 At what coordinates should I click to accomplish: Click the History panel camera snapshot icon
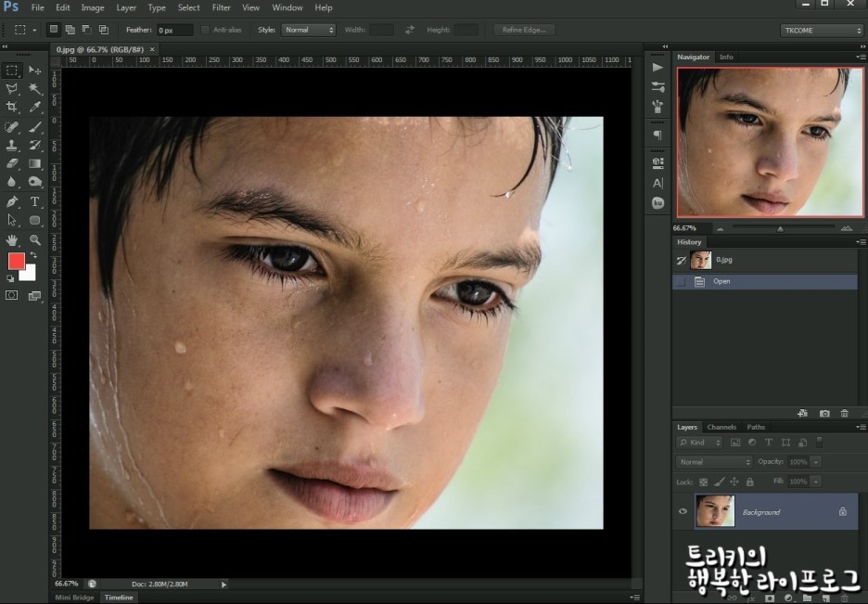825,413
